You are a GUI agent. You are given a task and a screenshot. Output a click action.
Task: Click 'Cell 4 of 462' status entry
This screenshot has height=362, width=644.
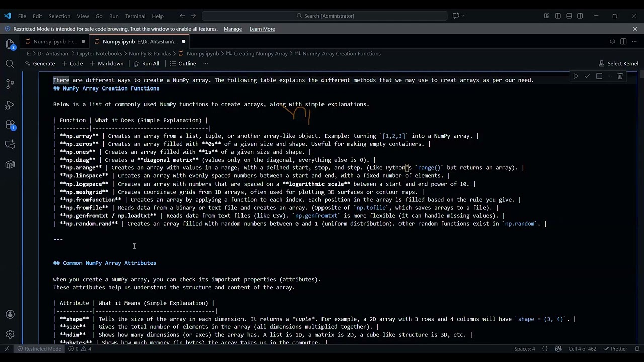(582, 349)
